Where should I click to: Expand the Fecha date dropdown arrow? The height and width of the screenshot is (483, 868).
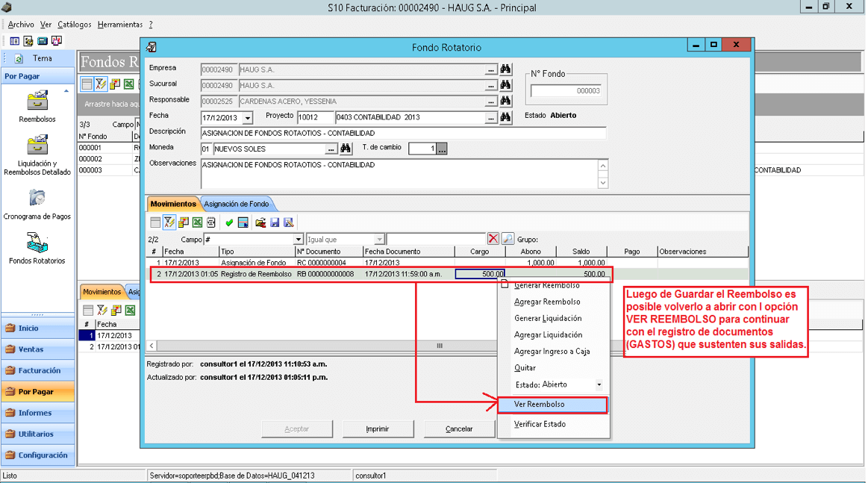248,118
